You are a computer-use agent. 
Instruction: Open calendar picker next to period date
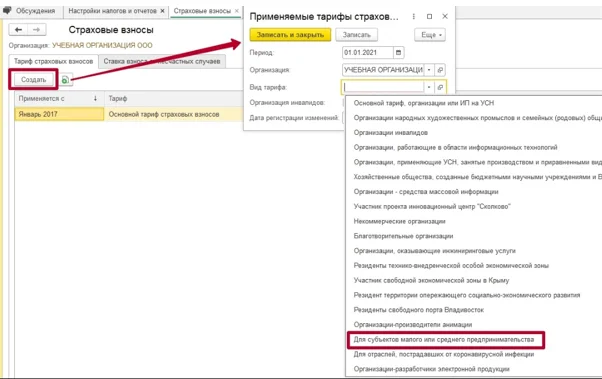(399, 53)
